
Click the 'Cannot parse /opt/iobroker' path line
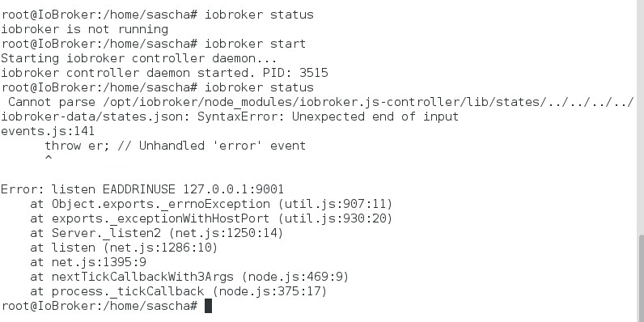320,102
